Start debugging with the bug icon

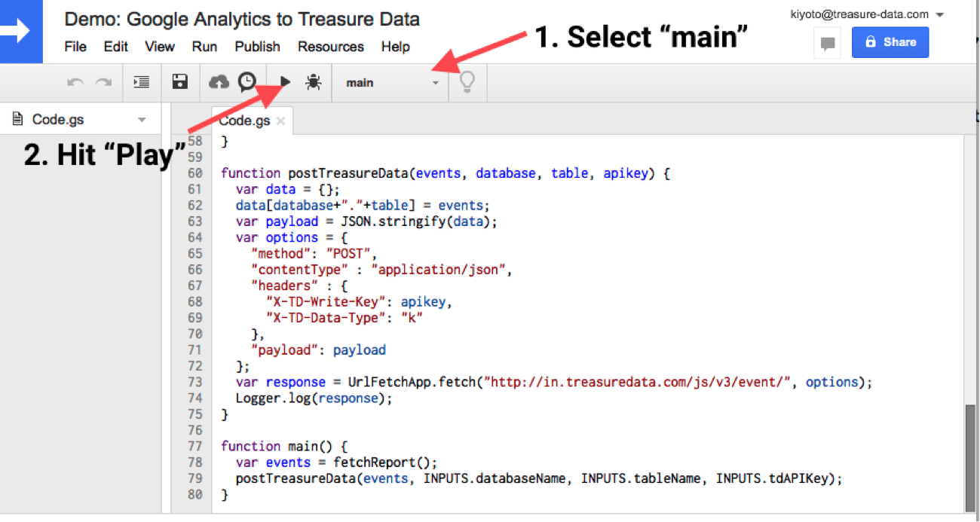click(x=314, y=82)
